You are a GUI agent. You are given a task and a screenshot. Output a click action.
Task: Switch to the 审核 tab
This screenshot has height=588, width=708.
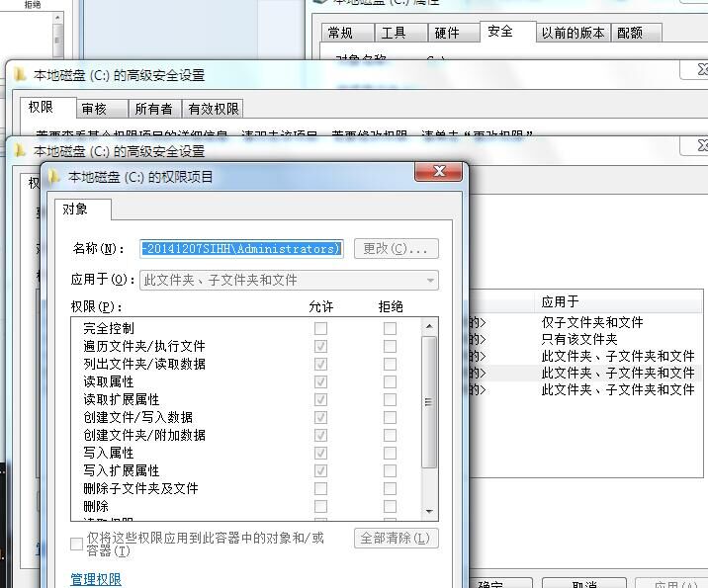click(x=94, y=109)
